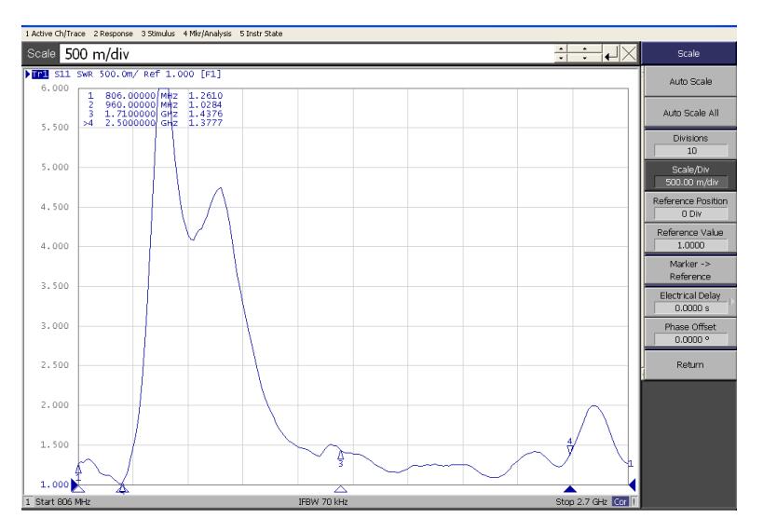Image resolution: width=777 pixels, height=532 pixels.
Task: Click the marker 2 pointer on the frequency axis
Action: [122, 489]
